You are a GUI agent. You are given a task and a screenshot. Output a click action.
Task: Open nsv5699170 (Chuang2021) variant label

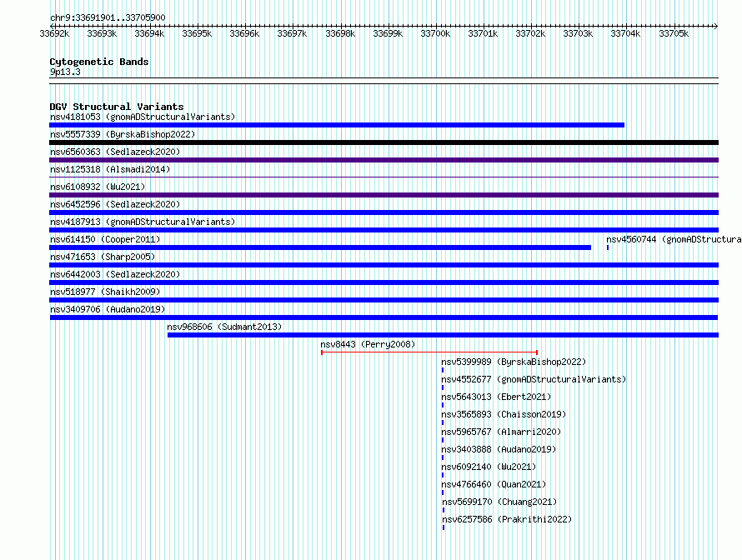499,502
